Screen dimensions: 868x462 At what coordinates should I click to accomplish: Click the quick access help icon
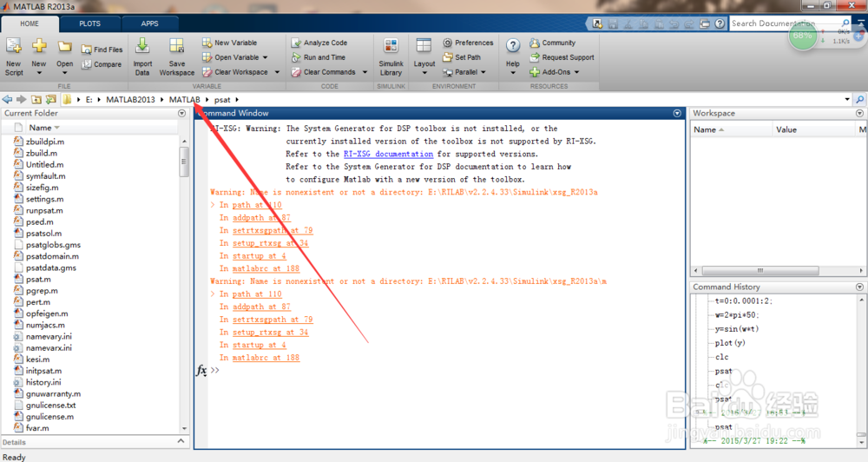(719, 23)
